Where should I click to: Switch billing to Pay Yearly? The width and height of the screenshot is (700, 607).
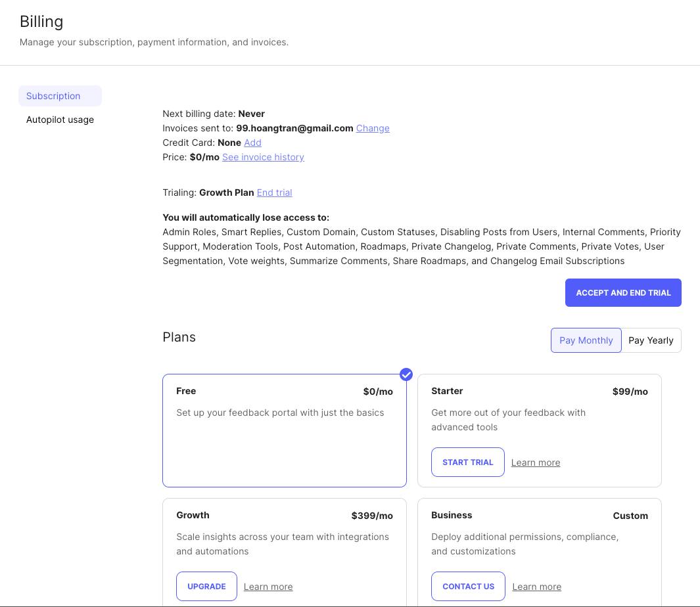click(x=651, y=340)
